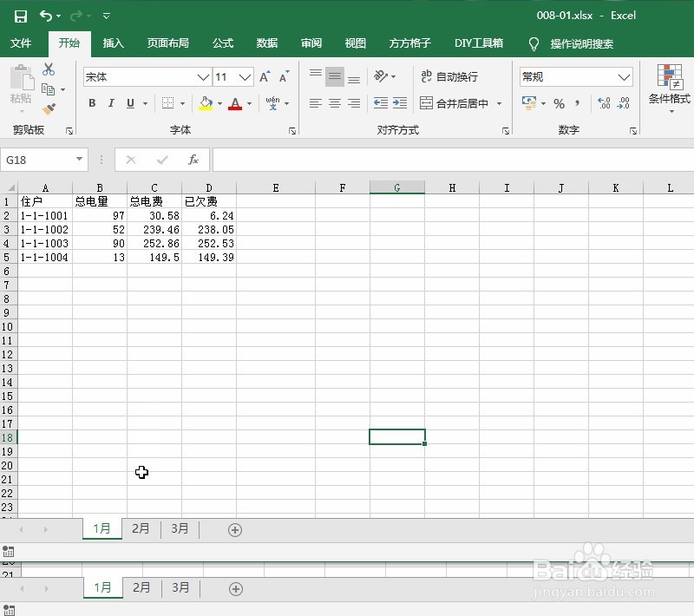Open the 文件 File tab

click(x=21, y=43)
